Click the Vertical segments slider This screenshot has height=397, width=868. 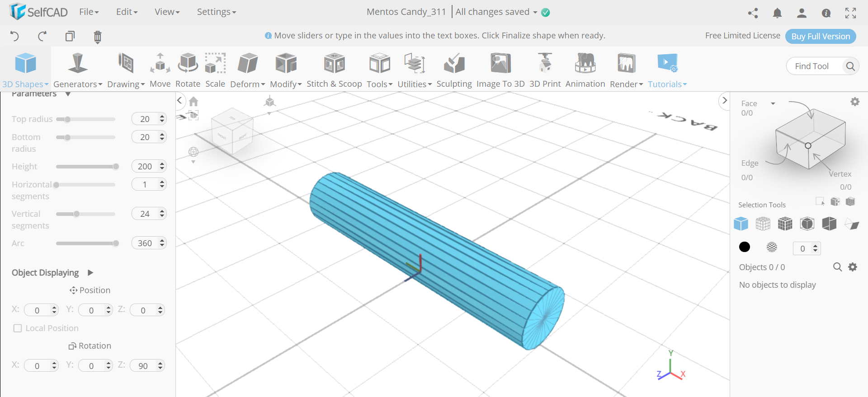tap(85, 214)
